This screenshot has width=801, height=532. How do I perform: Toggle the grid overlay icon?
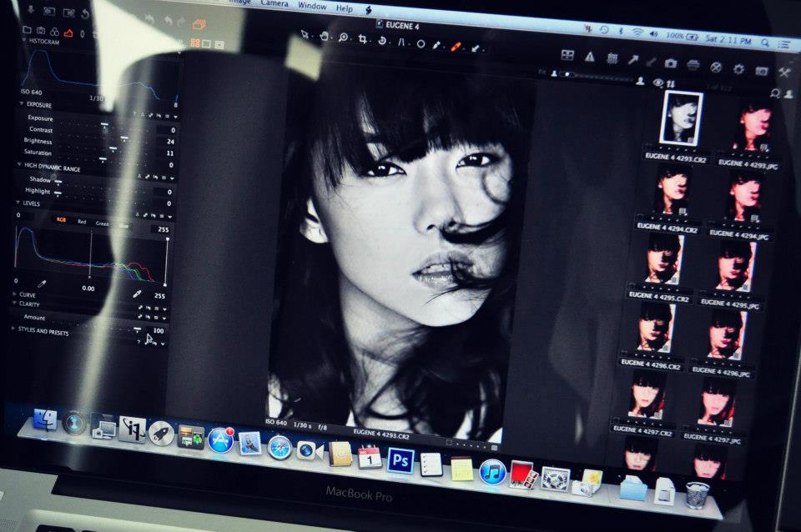point(612,58)
